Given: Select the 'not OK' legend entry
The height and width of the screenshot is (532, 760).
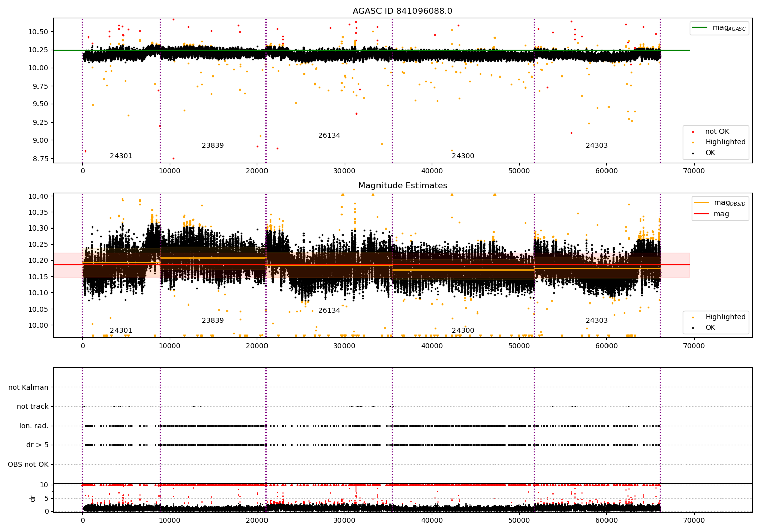Looking at the screenshot, I should [x=717, y=132].
